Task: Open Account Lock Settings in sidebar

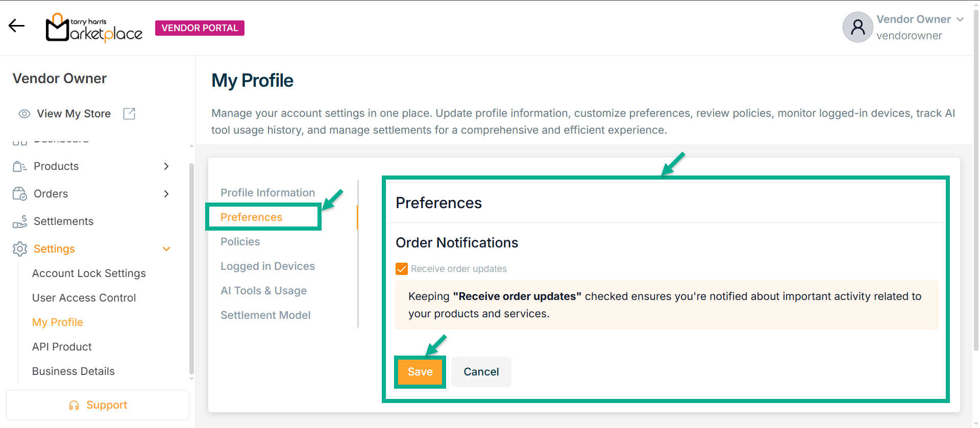Action: click(x=89, y=273)
